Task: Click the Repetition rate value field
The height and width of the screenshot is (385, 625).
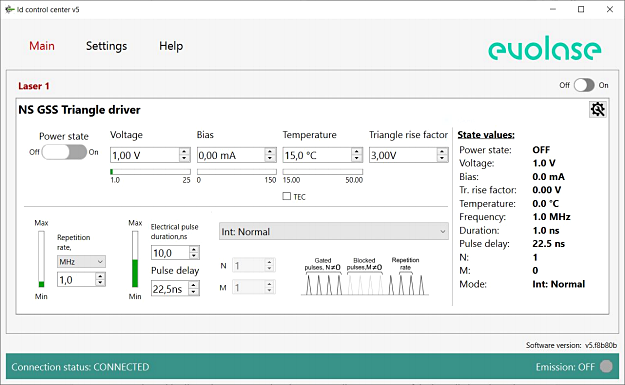Action: [77, 280]
